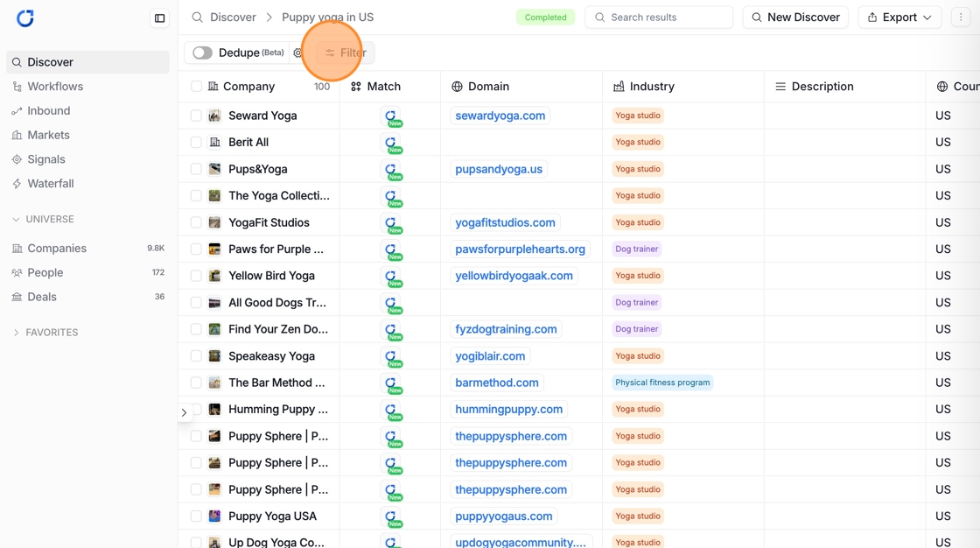The image size is (980, 548).
Task: Click Humming Puppy company logo
Action: pos(214,409)
